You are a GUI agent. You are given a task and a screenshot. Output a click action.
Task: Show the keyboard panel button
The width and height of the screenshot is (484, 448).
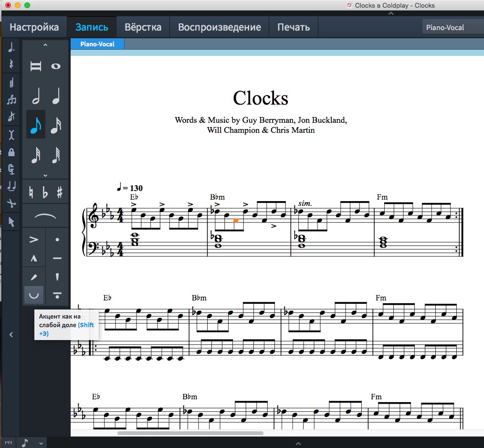click(x=8, y=443)
